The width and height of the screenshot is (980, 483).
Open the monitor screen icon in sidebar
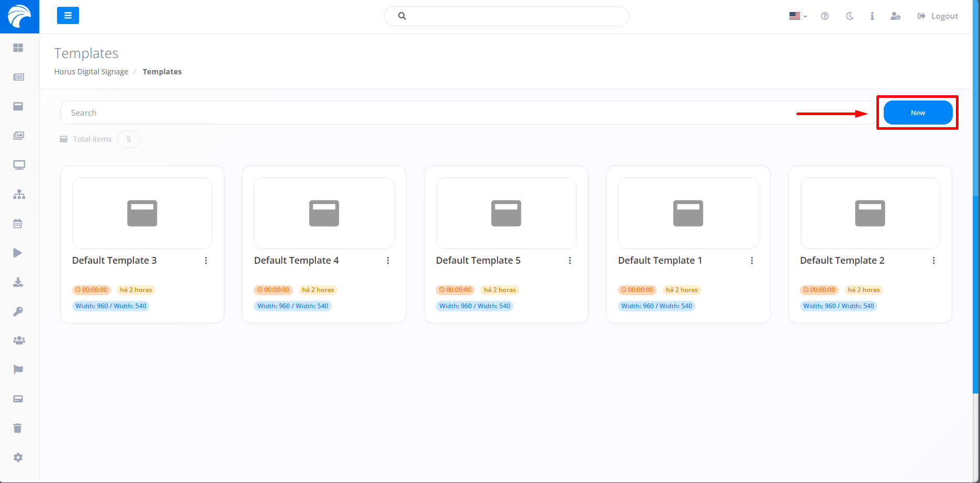tap(19, 165)
